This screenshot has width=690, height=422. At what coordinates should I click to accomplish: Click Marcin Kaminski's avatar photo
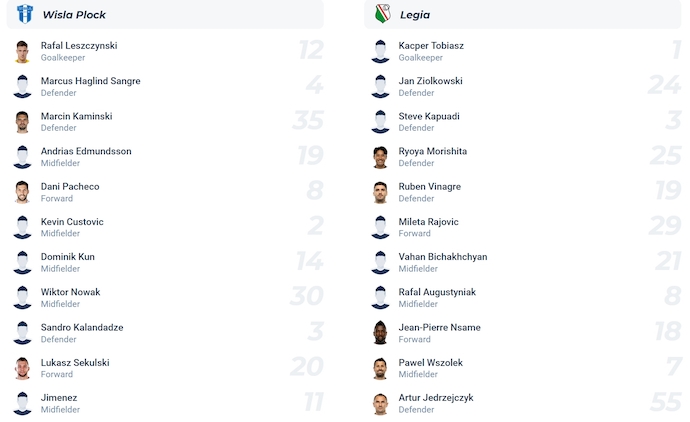22,122
